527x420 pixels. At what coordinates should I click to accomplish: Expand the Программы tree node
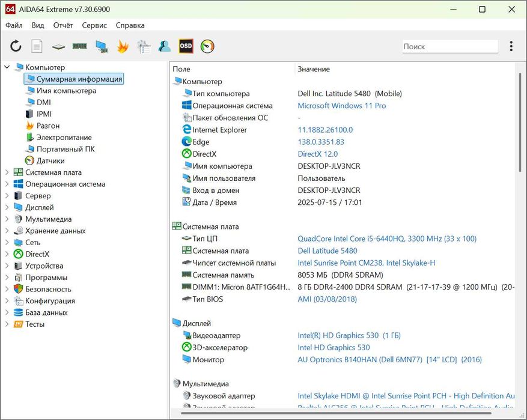[7, 278]
